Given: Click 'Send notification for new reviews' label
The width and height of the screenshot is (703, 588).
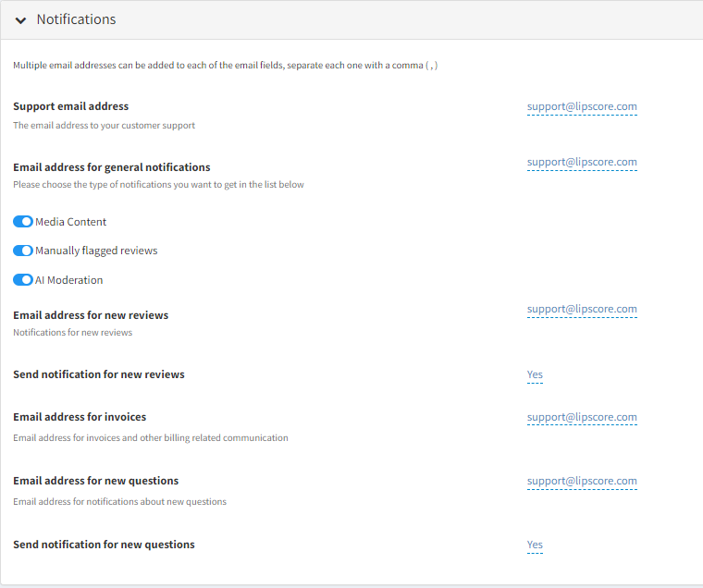Looking at the screenshot, I should coord(99,374).
